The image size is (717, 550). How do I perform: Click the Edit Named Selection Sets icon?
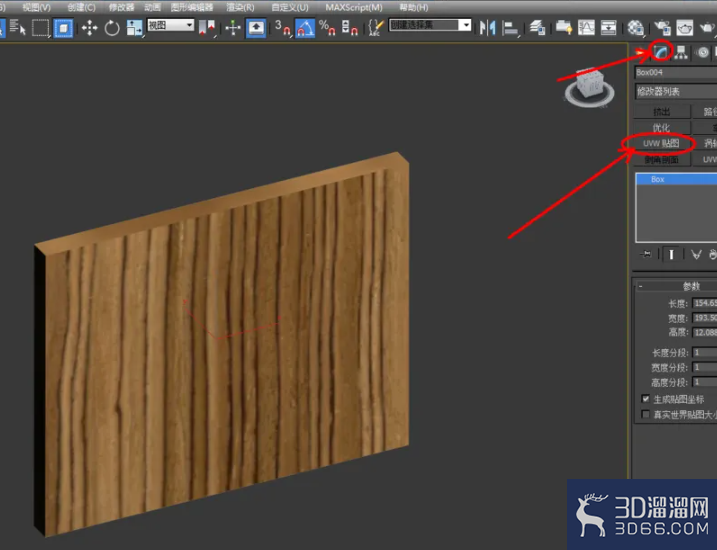(x=375, y=28)
